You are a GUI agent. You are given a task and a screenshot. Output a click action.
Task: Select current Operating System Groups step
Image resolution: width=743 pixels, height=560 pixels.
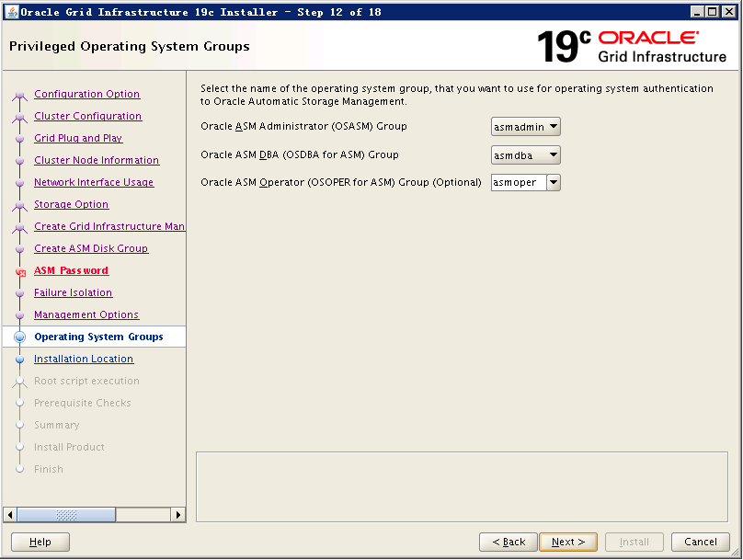click(98, 337)
